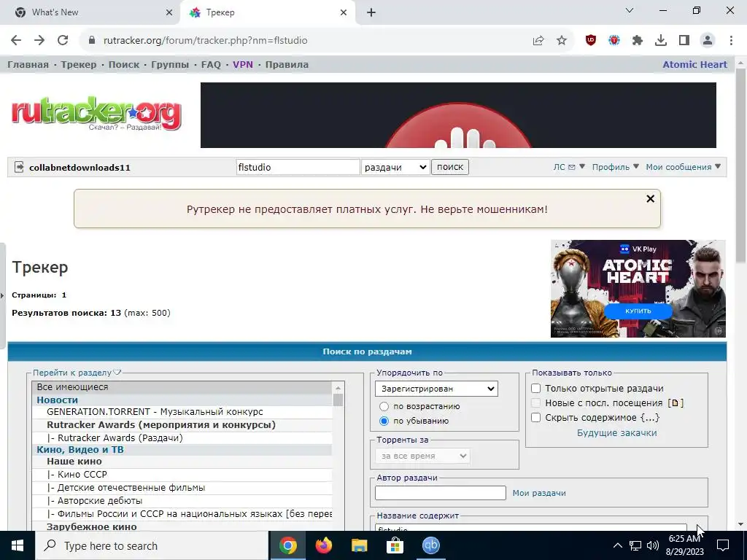Screen dimensions: 747x560
Task: Click the 'Автор раздачи' input field
Action: point(440,493)
